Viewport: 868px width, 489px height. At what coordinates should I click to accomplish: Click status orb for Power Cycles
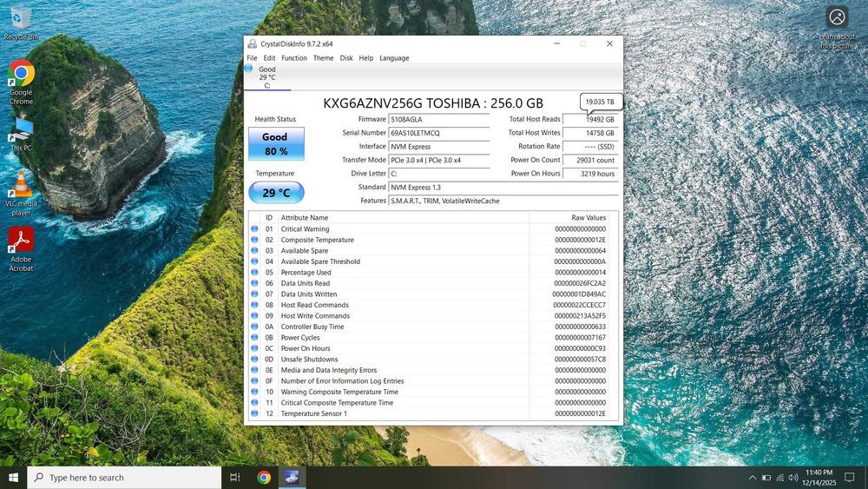(x=254, y=337)
